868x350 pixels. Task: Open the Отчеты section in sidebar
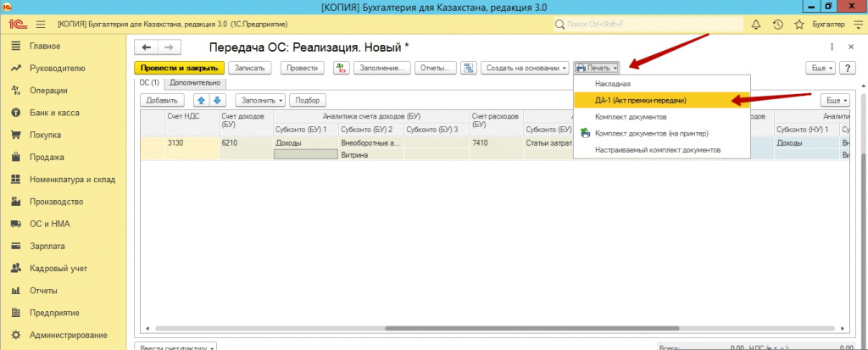(44, 290)
